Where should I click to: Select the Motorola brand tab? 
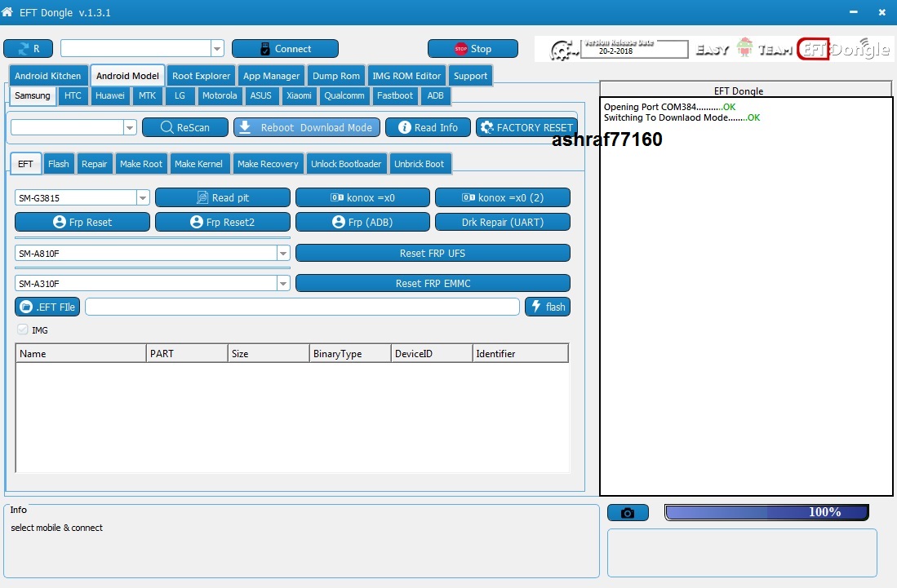(x=220, y=95)
